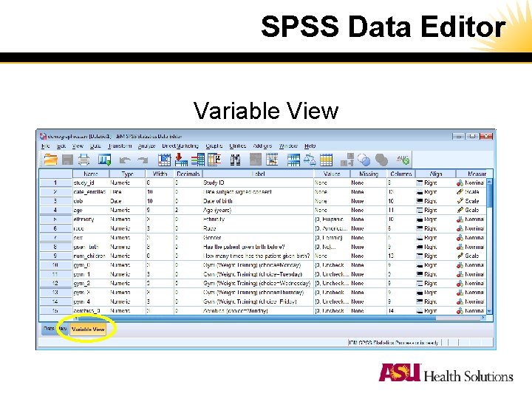532x399 pixels.
Task: Click the Show all variables gray circles icon
Action: [x=381, y=160]
